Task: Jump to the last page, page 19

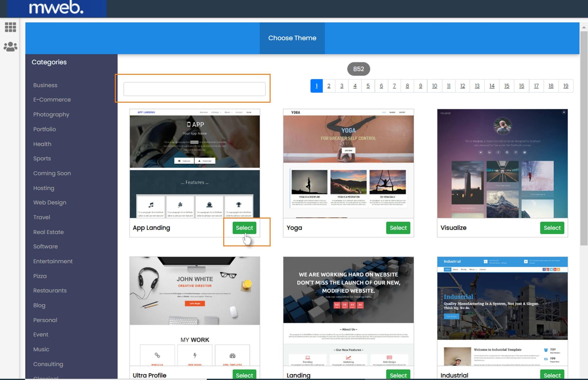Action: (x=566, y=86)
